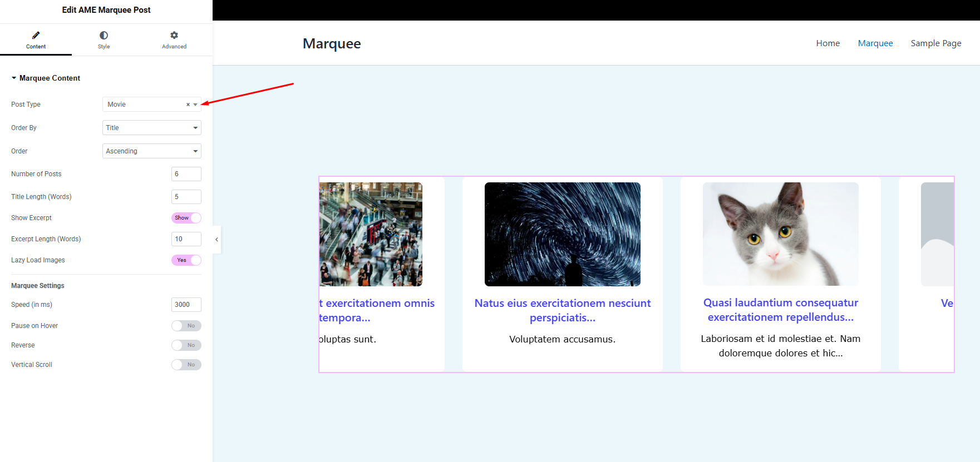Open the Home menu link

[828, 43]
